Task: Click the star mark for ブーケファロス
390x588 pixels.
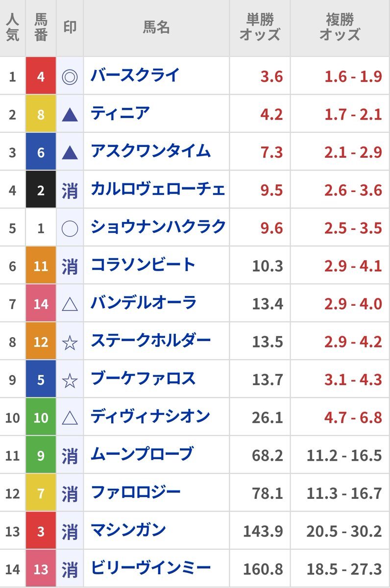Action: click(x=70, y=380)
